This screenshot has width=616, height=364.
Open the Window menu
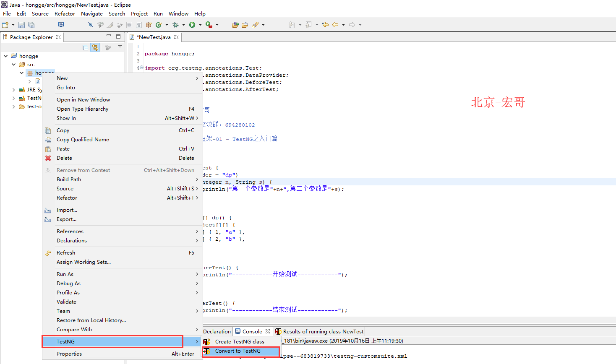(178, 13)
